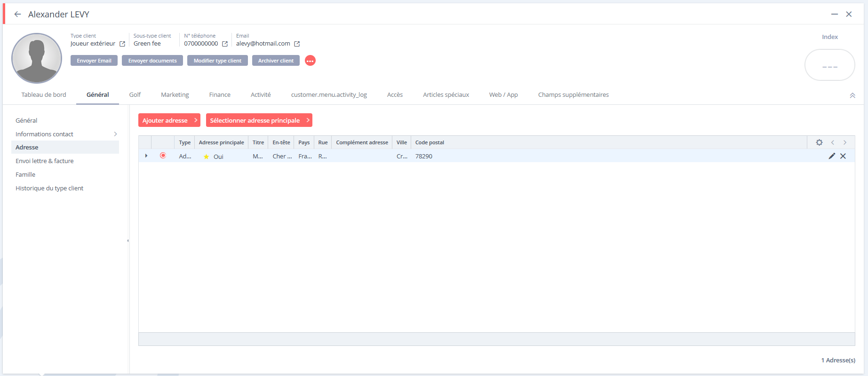Go back using the arrow next to Alexander LEVY

(17, 14)
